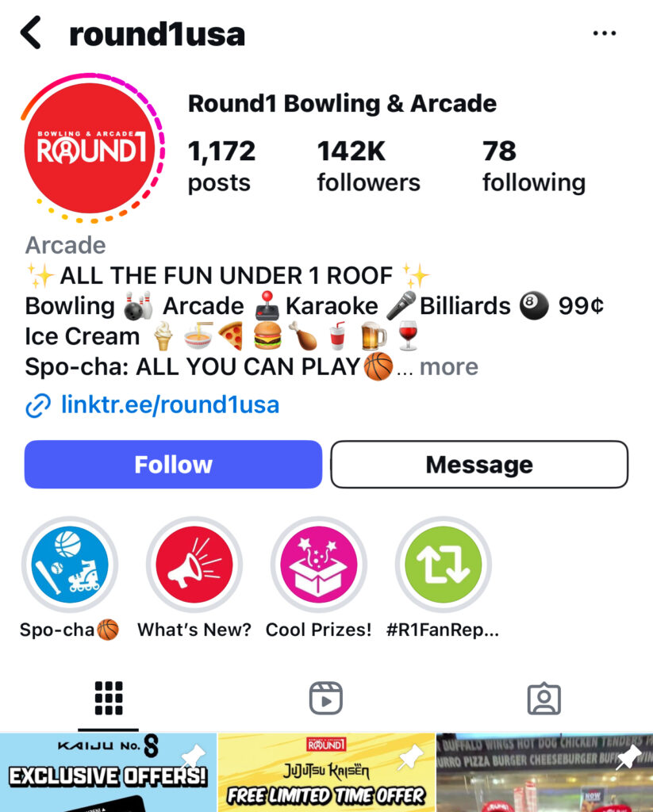Follow the round1usa account
Screen dimensions: 653x812
click(x=173, y=464)
